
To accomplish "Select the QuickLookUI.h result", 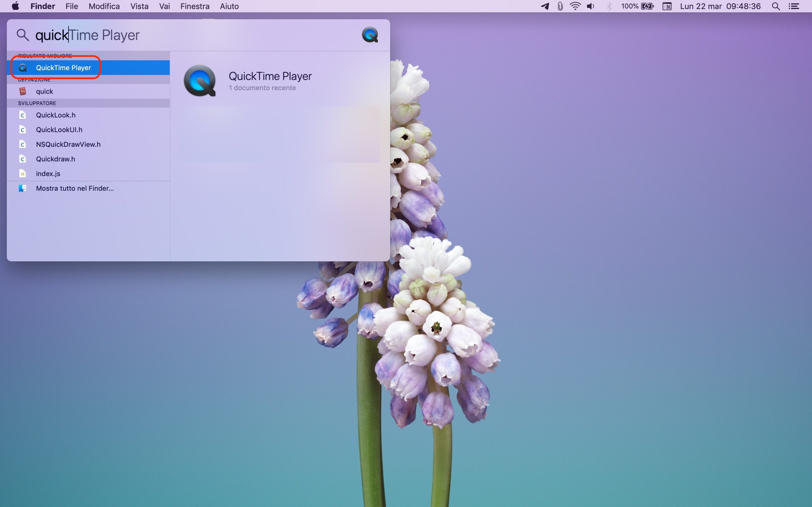I will tap(59, 130).
